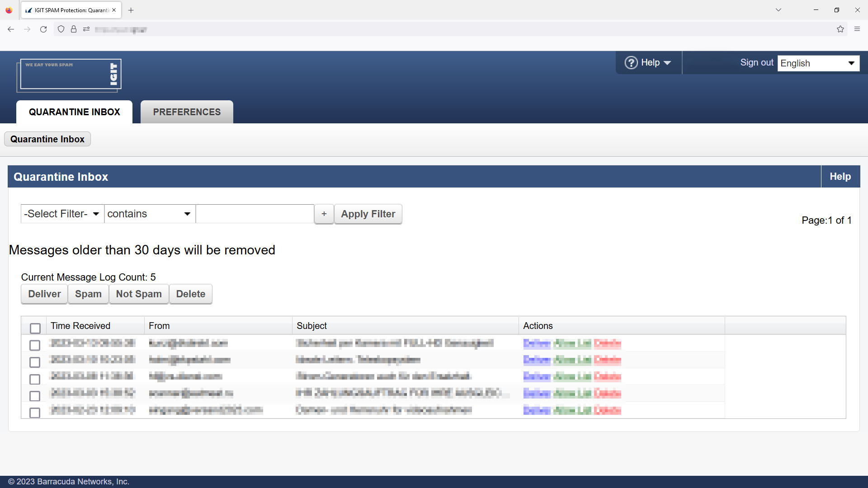This screenshot has width=868, height=488.
Task: Change language using the English dropdown
Action: [818, 63]
